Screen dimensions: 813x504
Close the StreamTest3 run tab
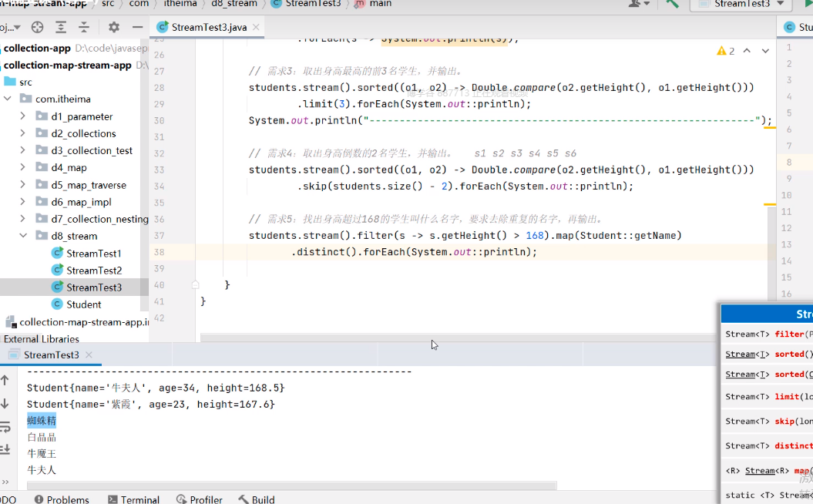pos(89,354)
